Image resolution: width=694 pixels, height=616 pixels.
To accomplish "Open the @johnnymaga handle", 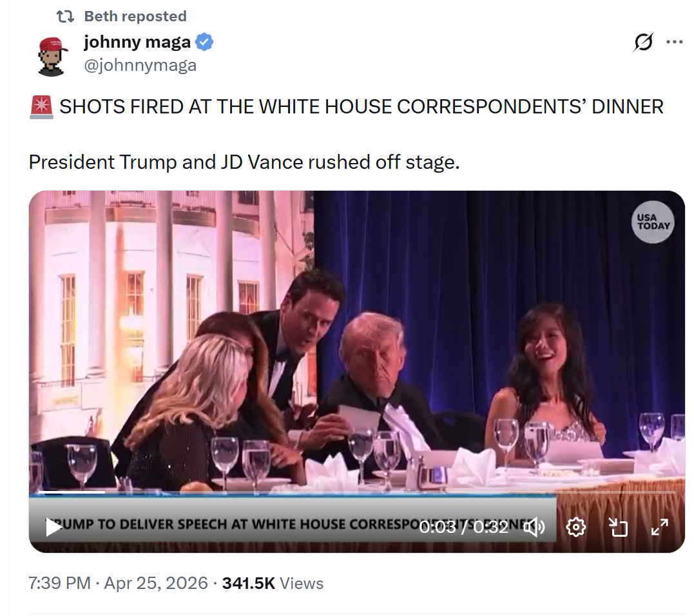I will [140, 65].
